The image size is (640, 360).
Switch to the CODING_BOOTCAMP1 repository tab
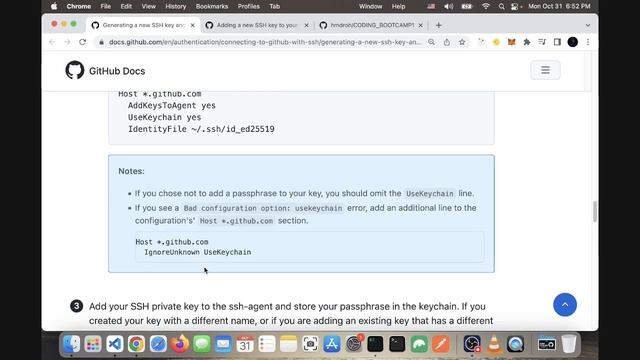pos(371,25)
